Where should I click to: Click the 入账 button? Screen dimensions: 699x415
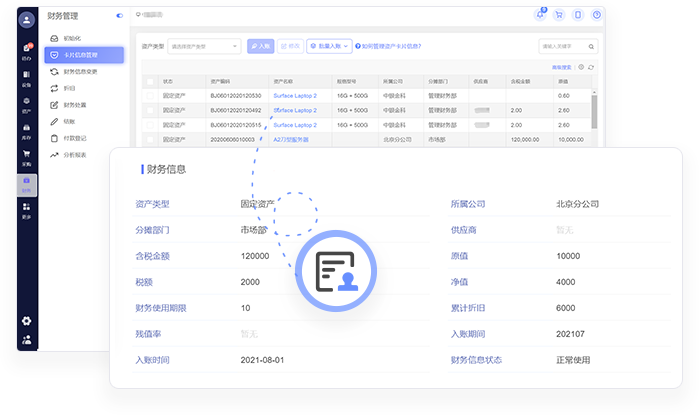260,46
